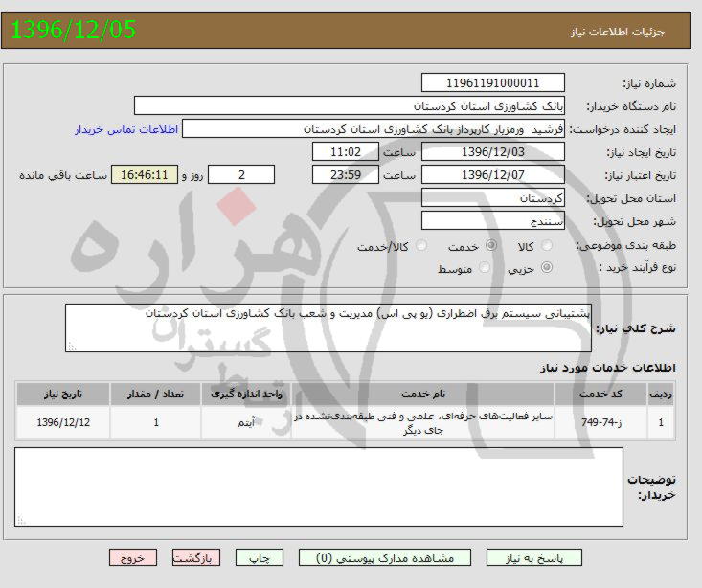Viewport: 702px width, 588px height.
Task: Click the resize grip of توضیحات خریدار box
Action: click(21, 520)
